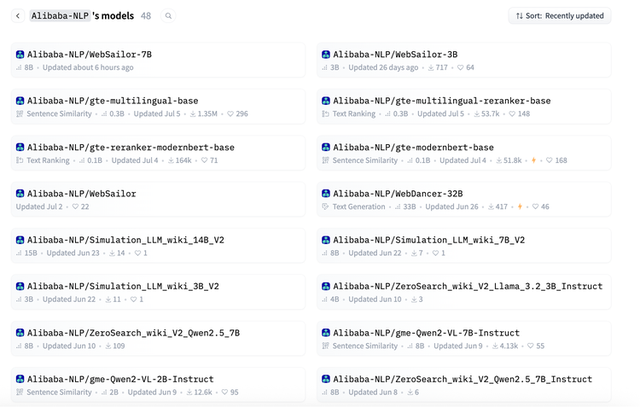Image resolution: width=640 pixels, height=407 pixels.
Task: Click heart likes icon on gte-multilingual-base
Action: [230, 114]
